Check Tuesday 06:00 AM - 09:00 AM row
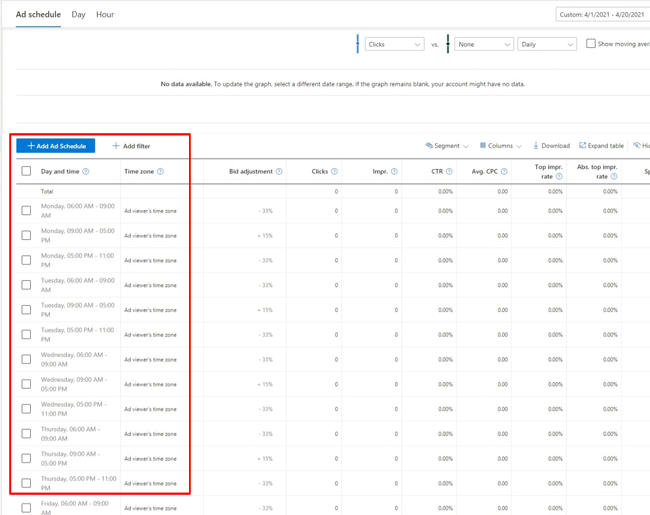 [26, 285]
